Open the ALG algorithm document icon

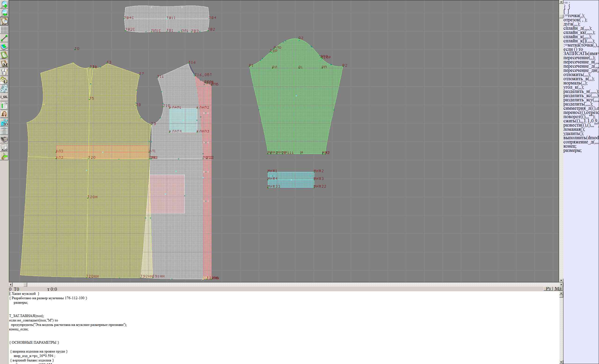(x=4, y=148)
